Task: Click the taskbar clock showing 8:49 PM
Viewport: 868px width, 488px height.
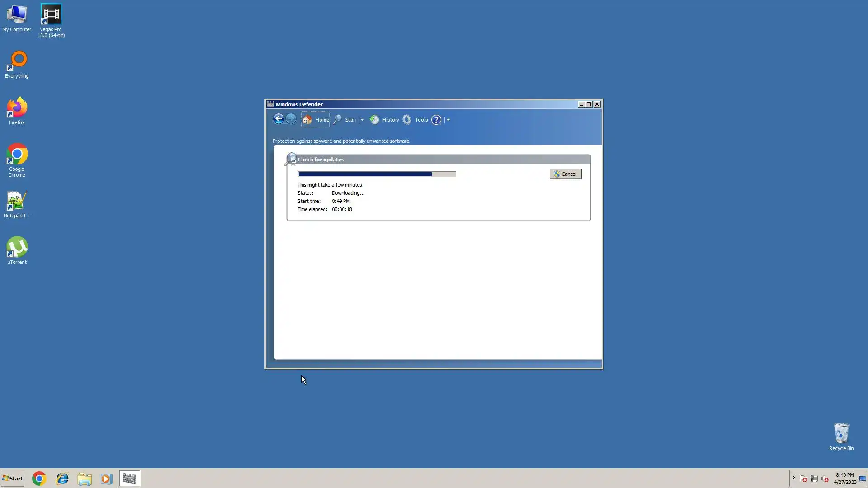Action: coord(844,478)
